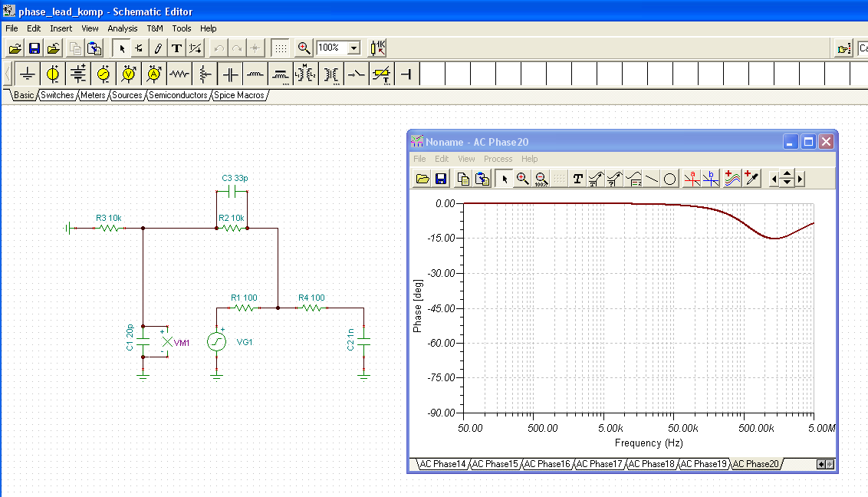Image resolution: width=868 pixels, height=497 pixels.
Task: Enable the text tool in schematic toolbar
Action: 176,48
